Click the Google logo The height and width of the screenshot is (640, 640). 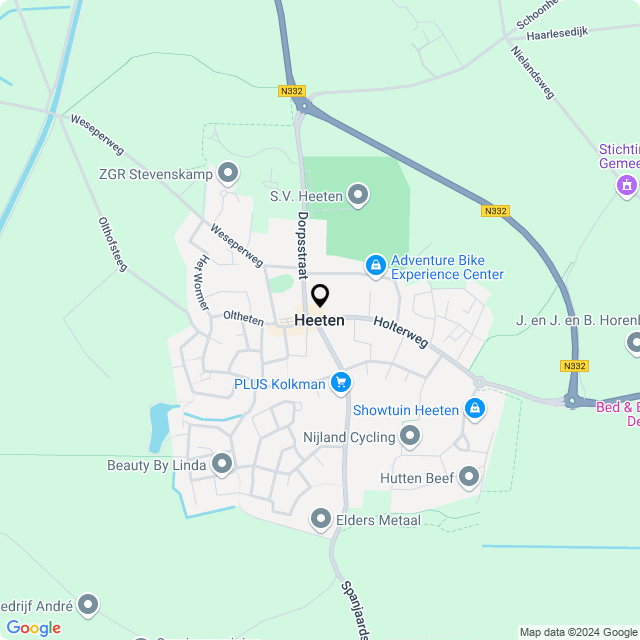click(33, 628)
